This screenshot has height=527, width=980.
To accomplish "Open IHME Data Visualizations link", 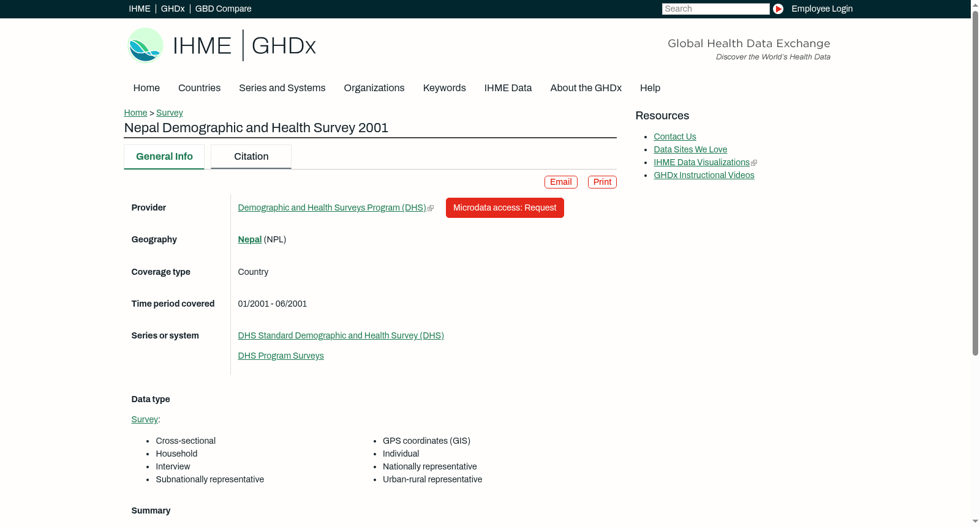I will click(x=701, y=162).
